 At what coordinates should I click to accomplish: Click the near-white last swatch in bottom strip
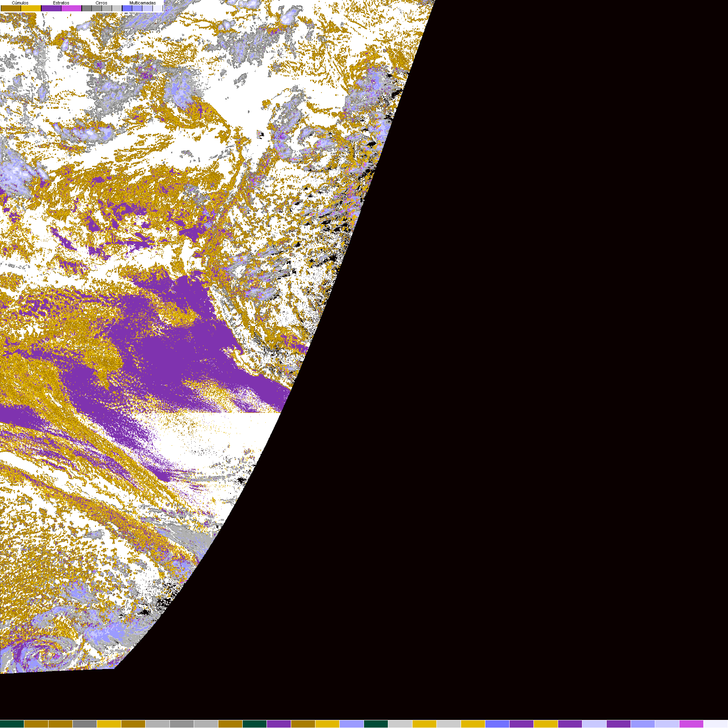(x=716, y=724)
